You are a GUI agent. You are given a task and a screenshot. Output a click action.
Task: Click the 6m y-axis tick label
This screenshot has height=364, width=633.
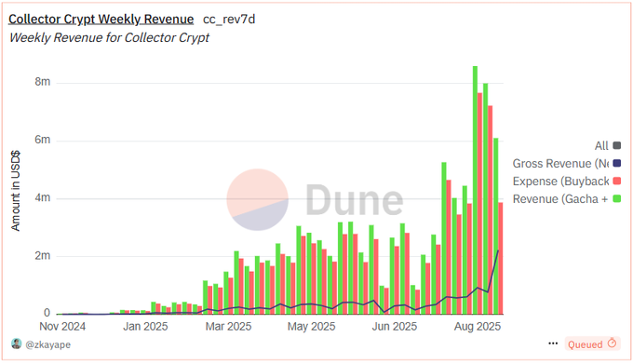[43, 140]
